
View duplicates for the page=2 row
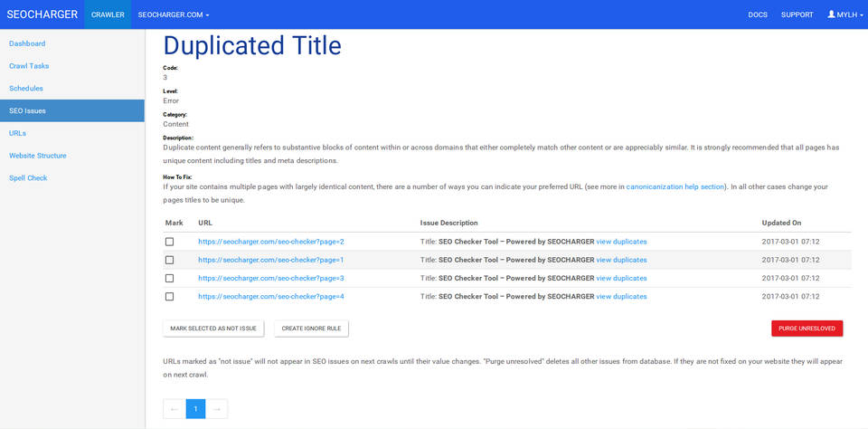(x=621, y=242)
